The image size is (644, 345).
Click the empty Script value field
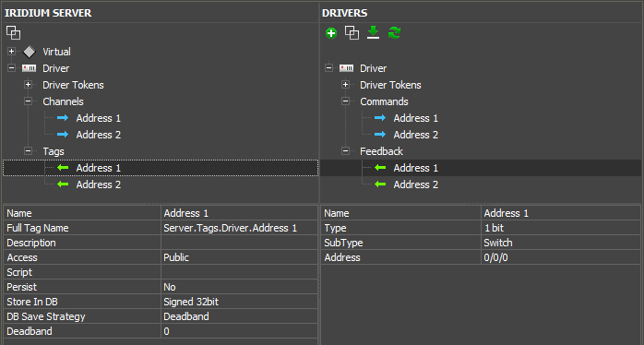pos(239,272)
